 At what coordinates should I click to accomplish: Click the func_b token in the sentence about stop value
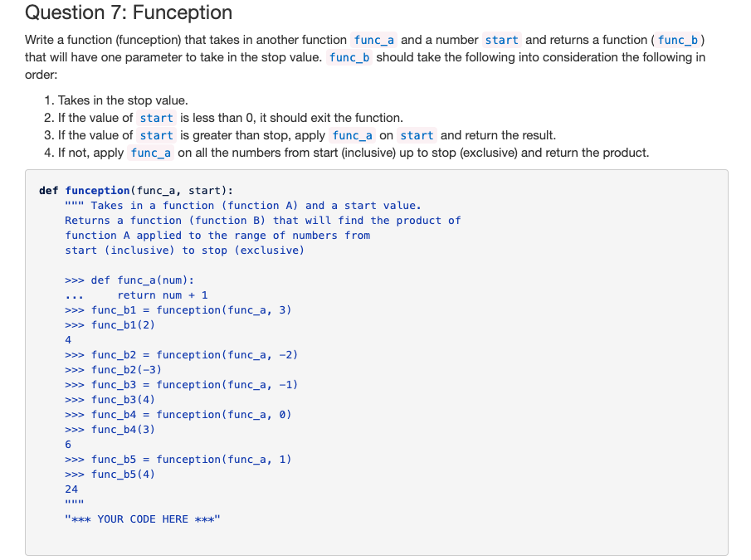(x=349, y=57)
